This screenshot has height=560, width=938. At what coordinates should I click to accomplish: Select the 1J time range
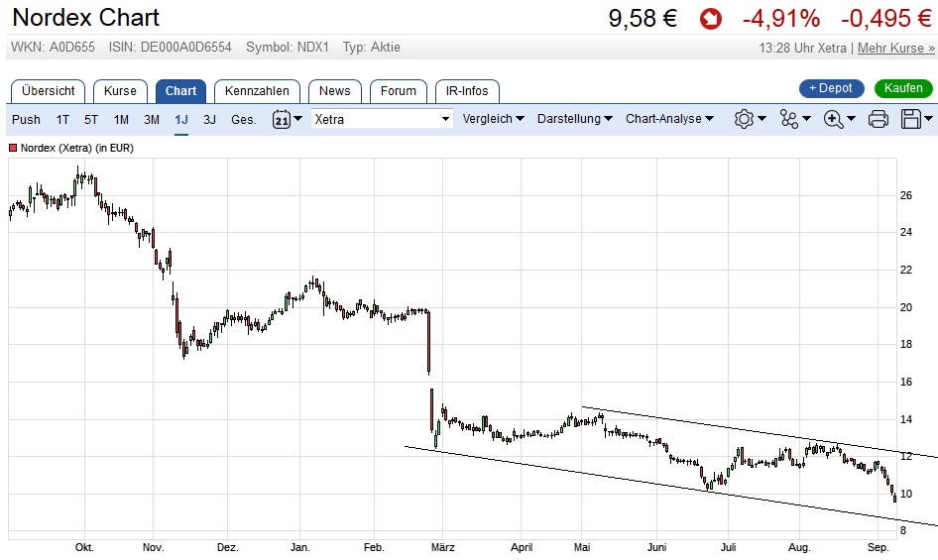[x=181, y=120]
